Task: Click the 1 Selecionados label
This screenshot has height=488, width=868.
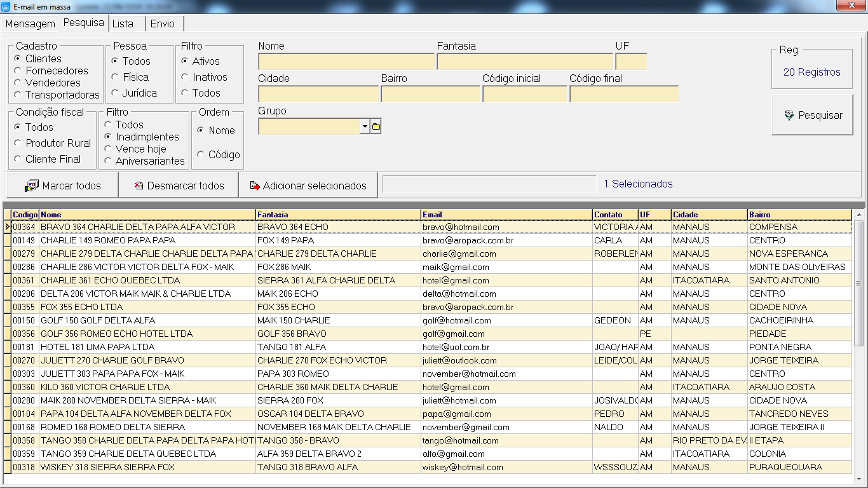Action: click(x=638, y=184)
